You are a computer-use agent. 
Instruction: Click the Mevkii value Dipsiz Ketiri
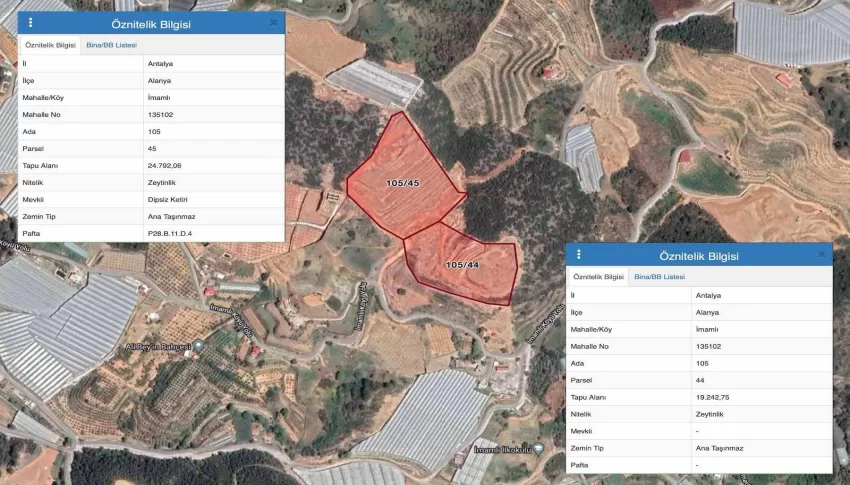point(168,199)
